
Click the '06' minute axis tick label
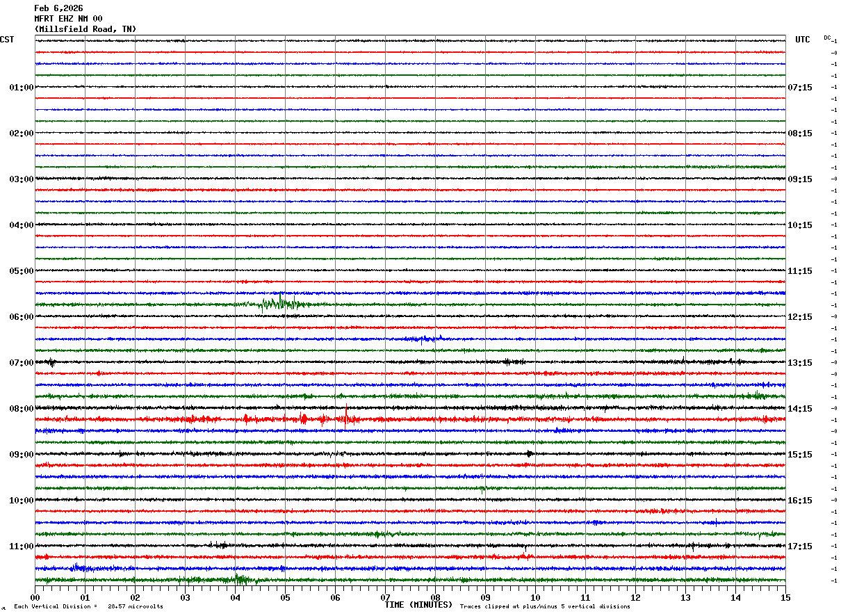pyautogui.click(x=335, y=598)
